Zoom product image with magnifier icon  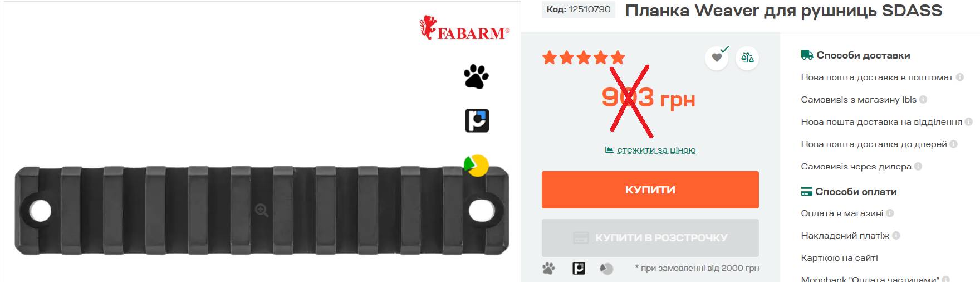(x=262, y=210)
